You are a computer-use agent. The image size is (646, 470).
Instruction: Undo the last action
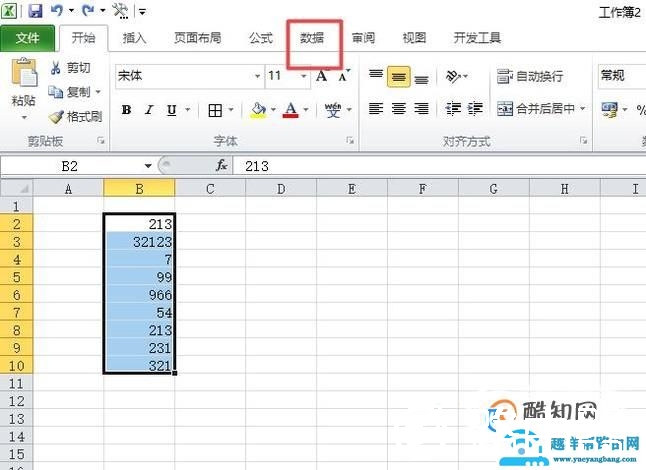coord(57,10)
